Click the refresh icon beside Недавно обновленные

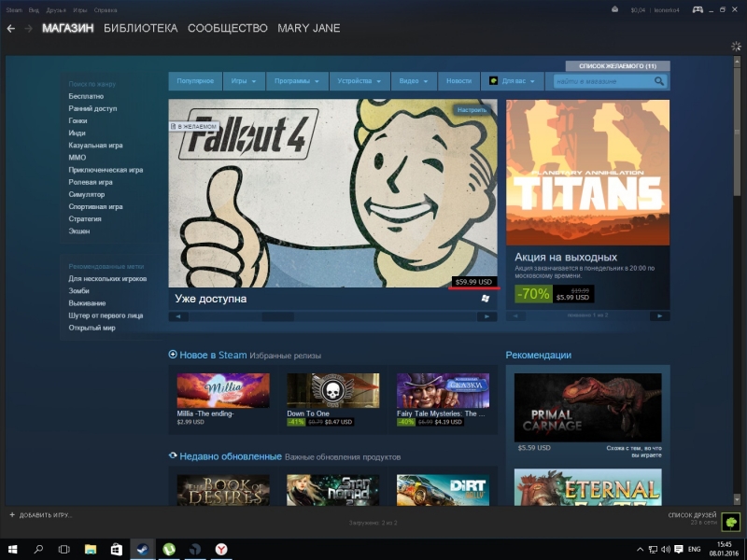pos(173,456)
